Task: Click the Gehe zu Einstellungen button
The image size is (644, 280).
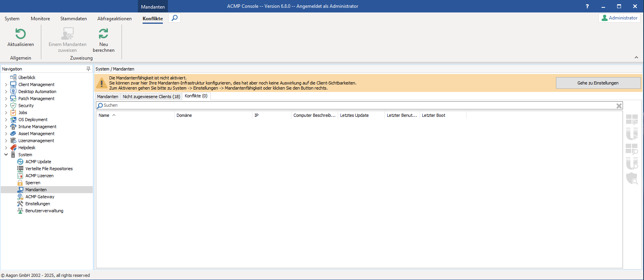Action: [x=598, y=83]
